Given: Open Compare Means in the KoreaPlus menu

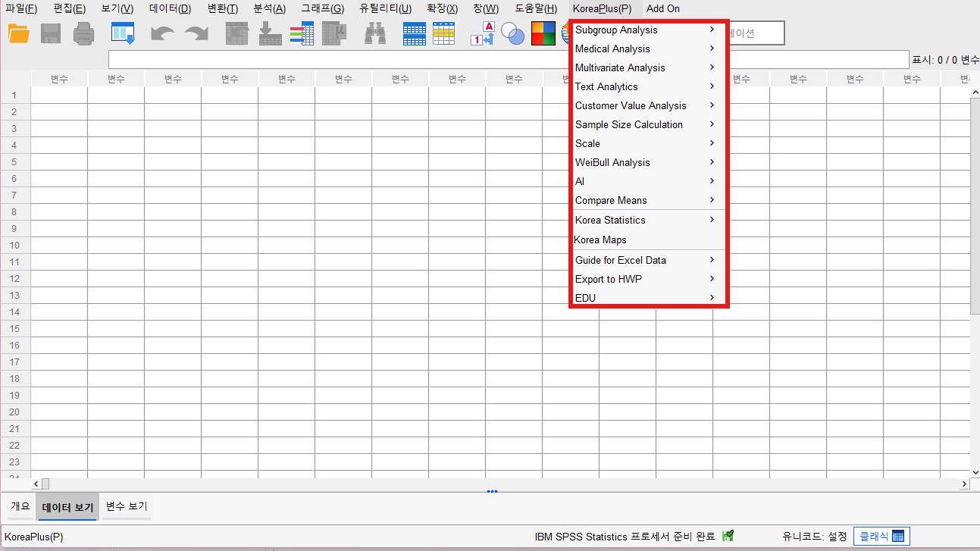Looking at the screenshot, I should pyautogui.click(x=647, y=200).
